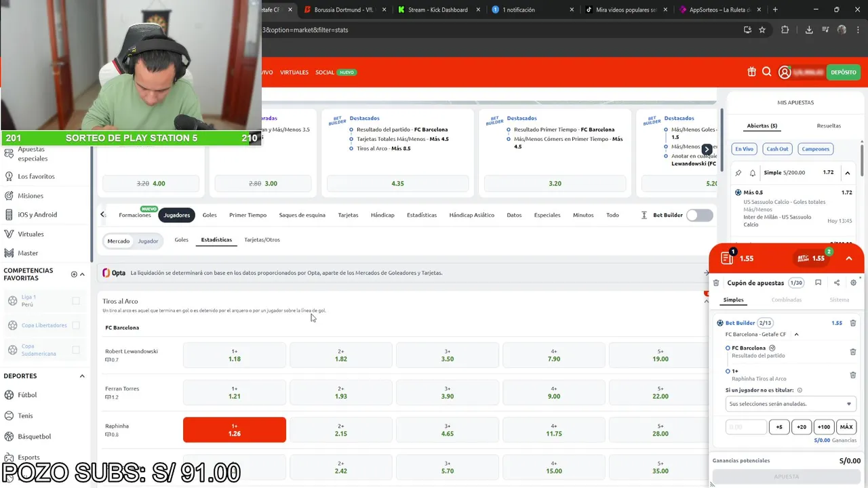Select Raphinha 1+ odds 1.26
The image size is (868, 488).
pos(235,430)
